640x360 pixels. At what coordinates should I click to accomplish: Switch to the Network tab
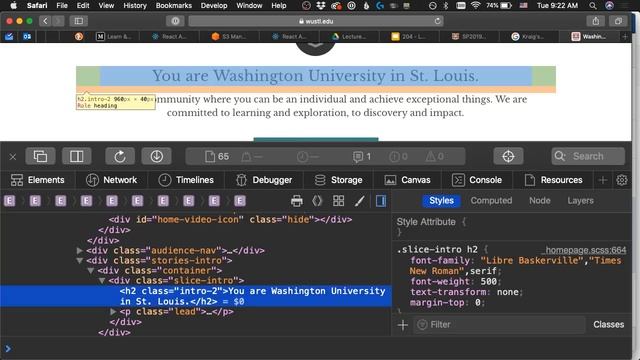point(111,180)
